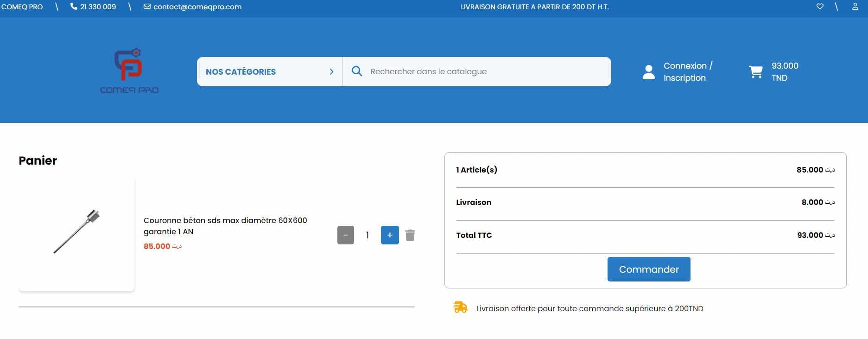Click the Commander button

[649, 269]
